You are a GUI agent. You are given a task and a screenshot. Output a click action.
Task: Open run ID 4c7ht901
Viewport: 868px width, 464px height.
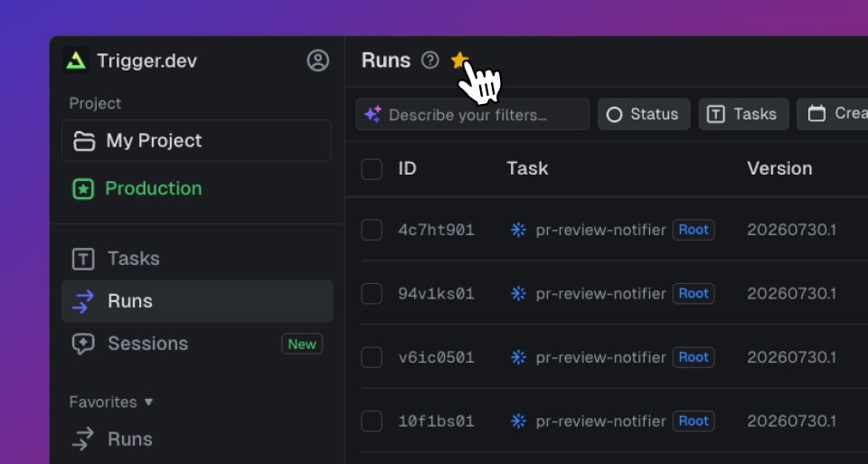[436, 230]
